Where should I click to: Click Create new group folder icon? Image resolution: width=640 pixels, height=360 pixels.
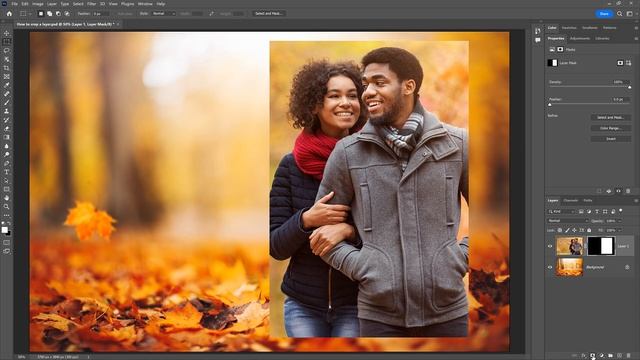[610, 356]
